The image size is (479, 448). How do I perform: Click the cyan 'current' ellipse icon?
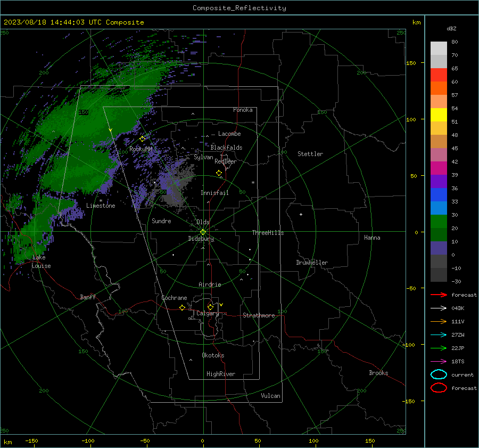click(439, 374)
